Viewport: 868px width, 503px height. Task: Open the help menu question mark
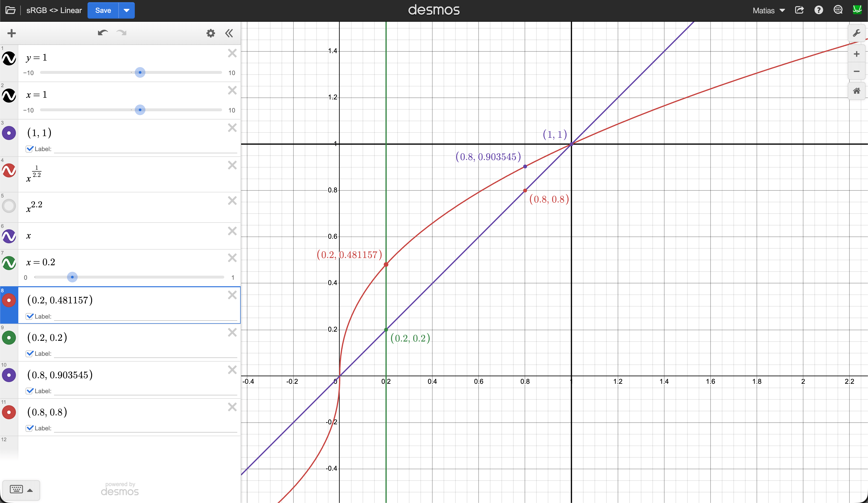[819, 10]
